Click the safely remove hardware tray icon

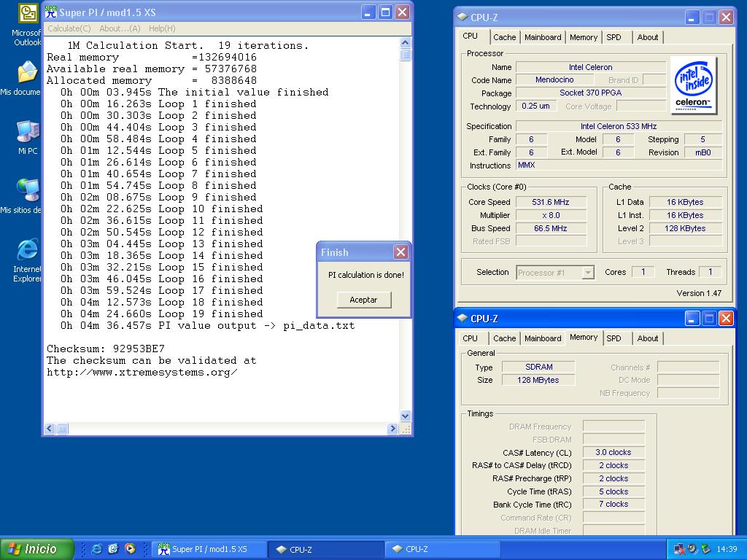(706, 549)
